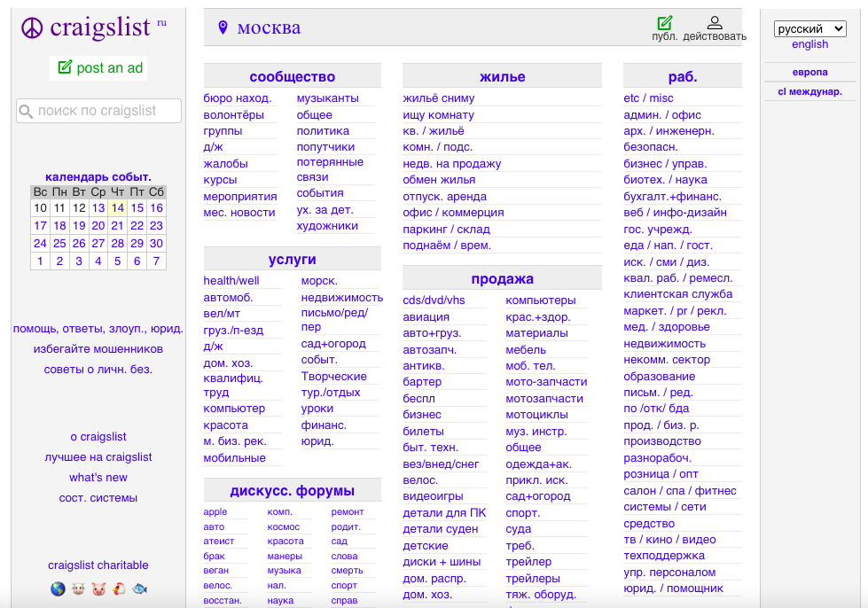
Task: Open the помощь, ответы, злоуп., юрид. link
Action: [98, 329]
